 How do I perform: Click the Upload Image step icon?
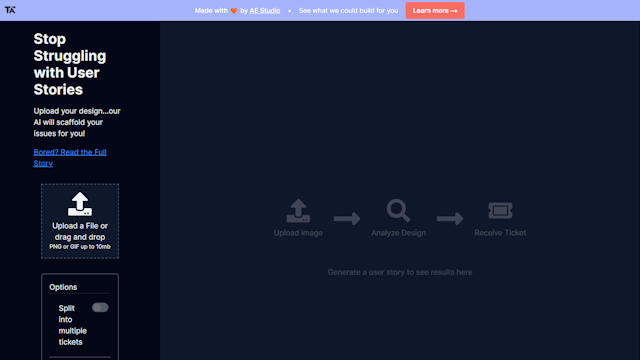tap(298, 211)
